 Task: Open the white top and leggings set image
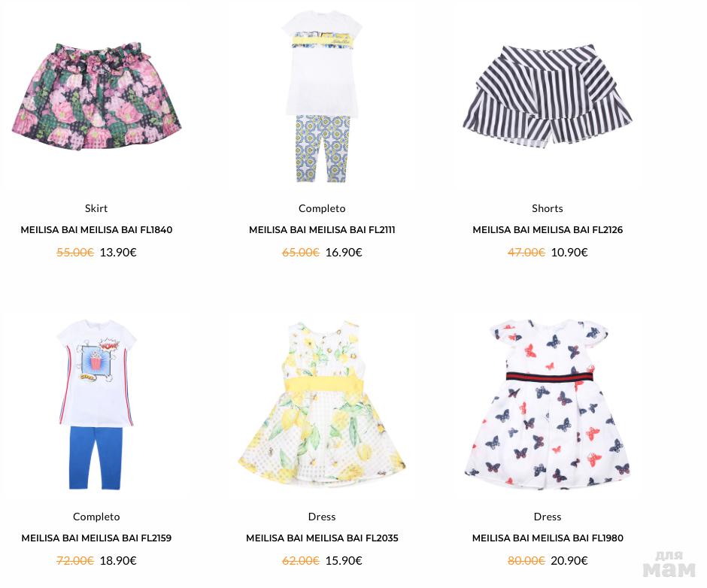point(322,97)
